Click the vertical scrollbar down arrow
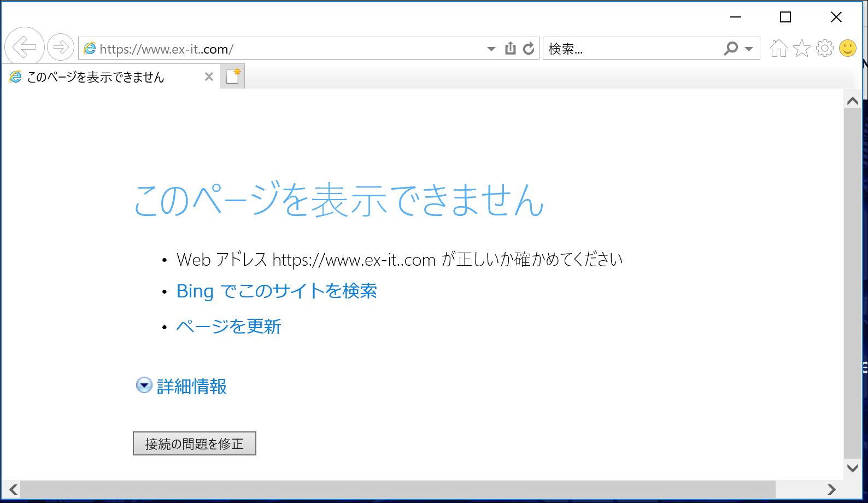Viewport: 868px width, 503px height. pos(853,467)
